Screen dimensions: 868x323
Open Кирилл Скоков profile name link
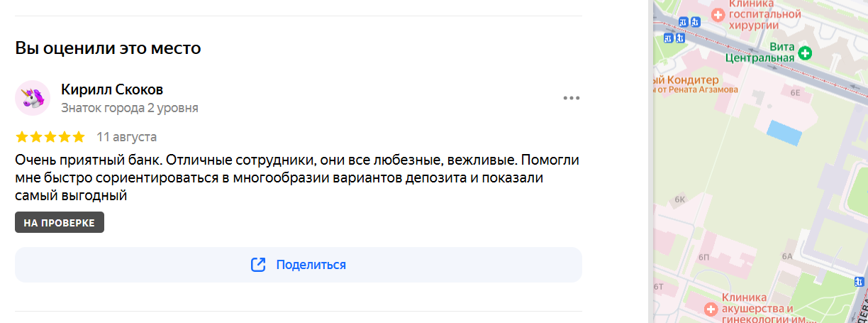112,89
